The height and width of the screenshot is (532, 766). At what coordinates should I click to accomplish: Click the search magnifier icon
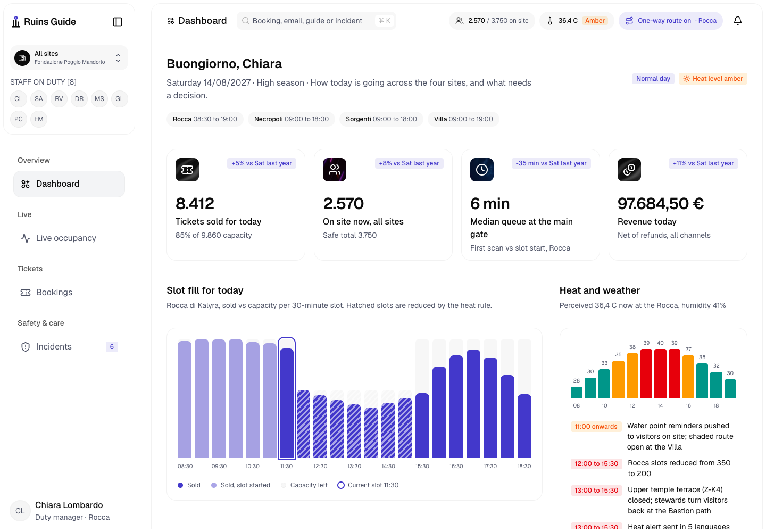tap(246, 21)
